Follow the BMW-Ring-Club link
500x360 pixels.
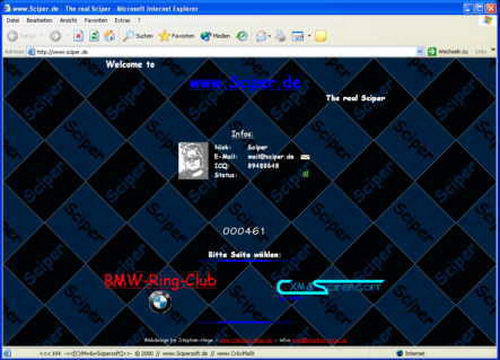click(160, 281)
